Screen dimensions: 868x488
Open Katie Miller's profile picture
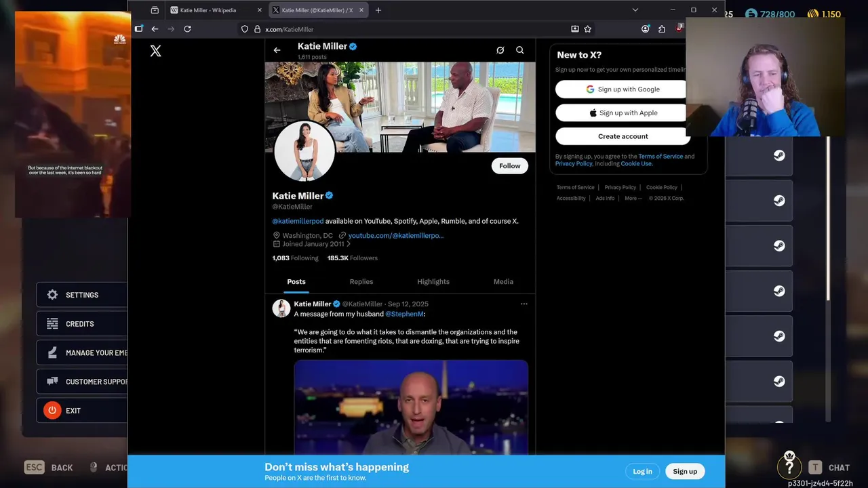tap(304, 151)
